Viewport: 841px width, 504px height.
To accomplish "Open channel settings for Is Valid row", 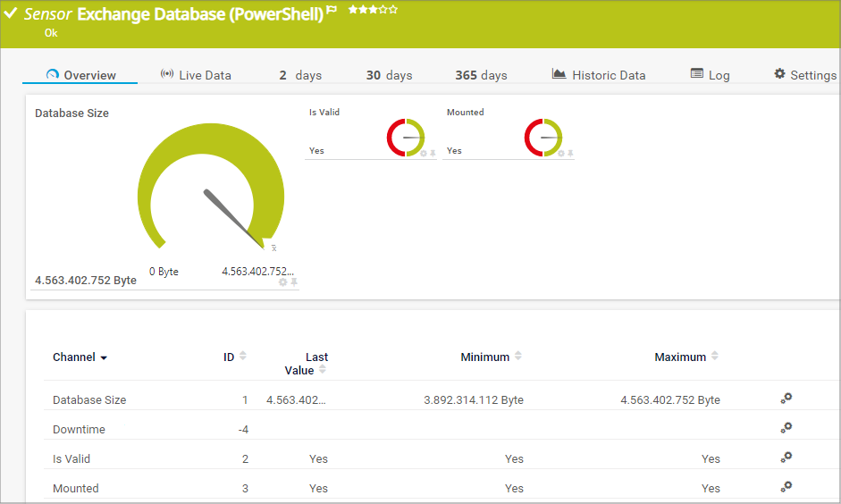I will coord(786,458).
